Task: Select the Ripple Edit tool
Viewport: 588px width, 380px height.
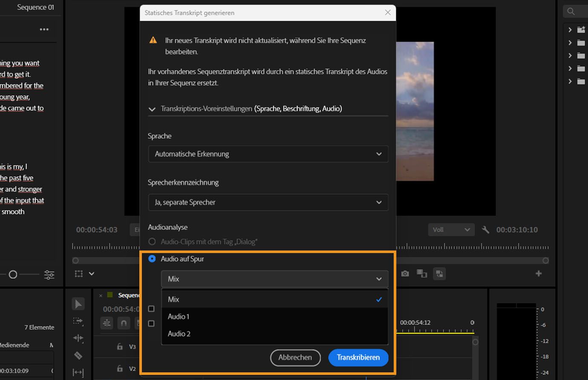Action: pos(78,338)
